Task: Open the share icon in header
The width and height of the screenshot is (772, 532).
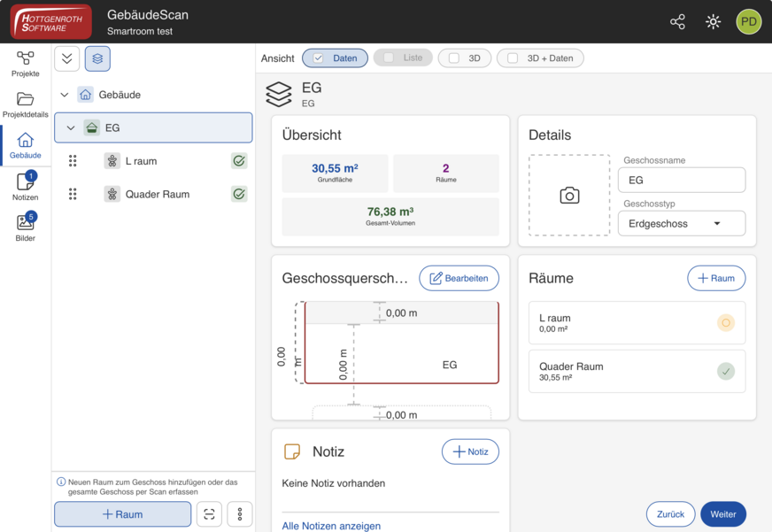Action: [677, 21]
